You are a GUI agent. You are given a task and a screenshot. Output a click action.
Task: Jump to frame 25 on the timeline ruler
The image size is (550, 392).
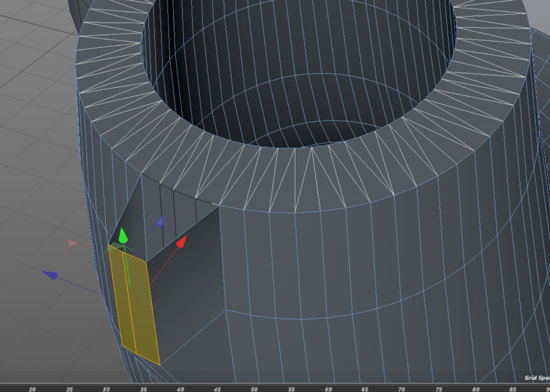click(x=69, y=389)
